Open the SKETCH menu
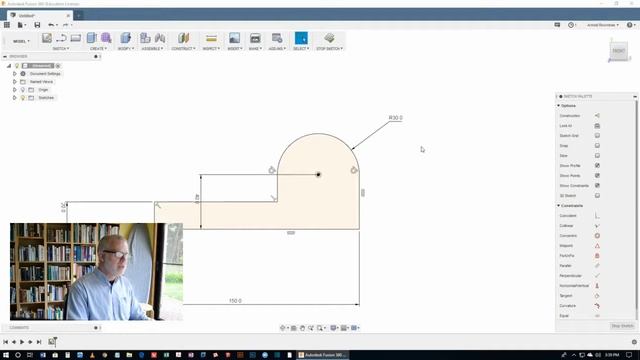 (61, 49)
